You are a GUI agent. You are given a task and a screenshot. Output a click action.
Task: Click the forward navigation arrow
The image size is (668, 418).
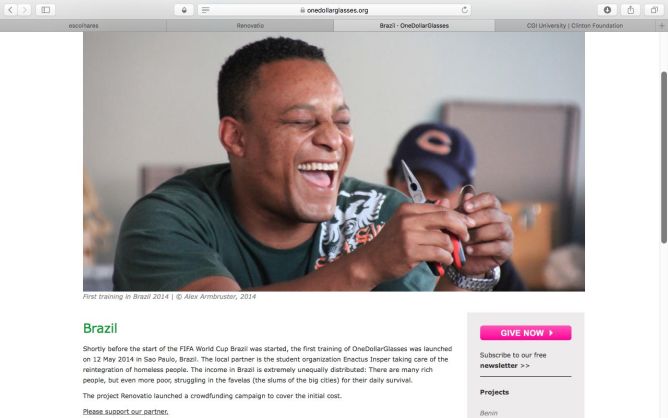coord(24,10)
